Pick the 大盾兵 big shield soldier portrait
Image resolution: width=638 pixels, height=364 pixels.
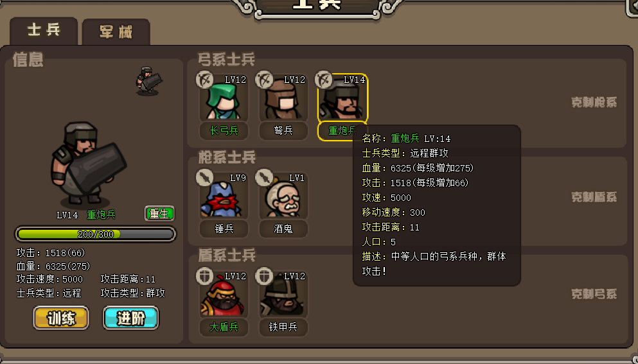tap(224, 295)
